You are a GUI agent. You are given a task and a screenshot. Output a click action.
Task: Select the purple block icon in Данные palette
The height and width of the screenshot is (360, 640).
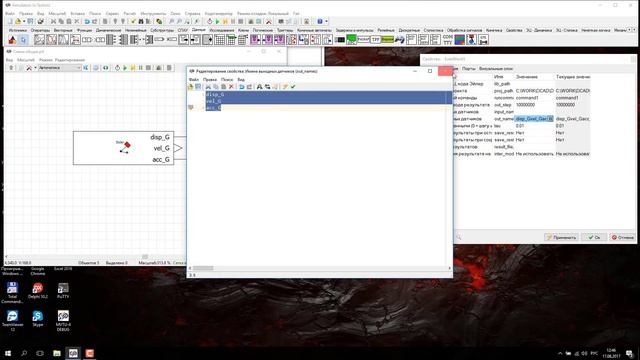[x=256, y=40]
